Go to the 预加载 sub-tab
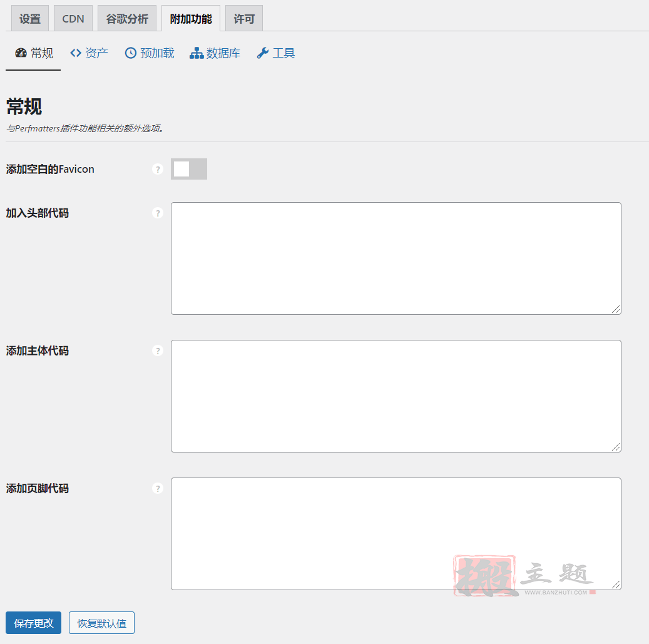649x644 pixels. pos(150,53)
